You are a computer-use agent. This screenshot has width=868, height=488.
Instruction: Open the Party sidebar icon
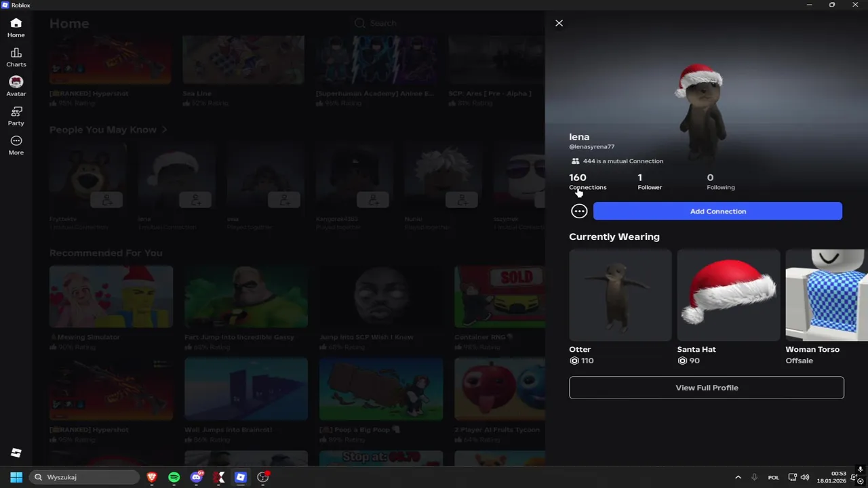click(x=16, y=116)
